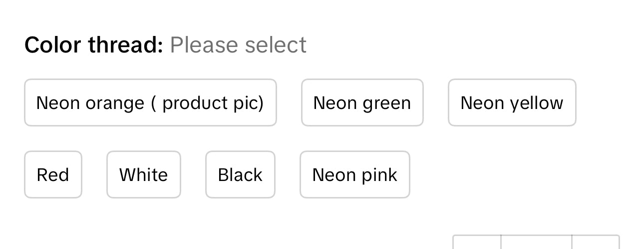Choose the White thread option
Viewport: 644px width, 249px height.
(x=143, y=174)
